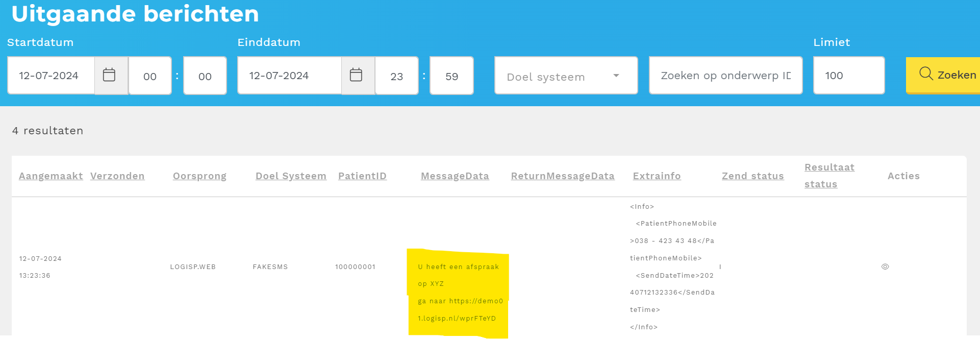Sort by Aangemaakt column

coord(51,176)
